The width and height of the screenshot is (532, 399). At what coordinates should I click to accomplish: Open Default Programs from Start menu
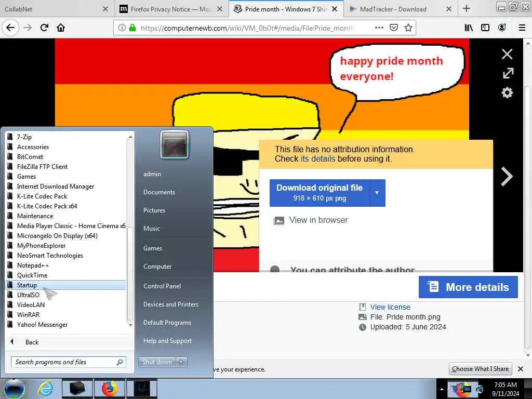pos(167,323)
